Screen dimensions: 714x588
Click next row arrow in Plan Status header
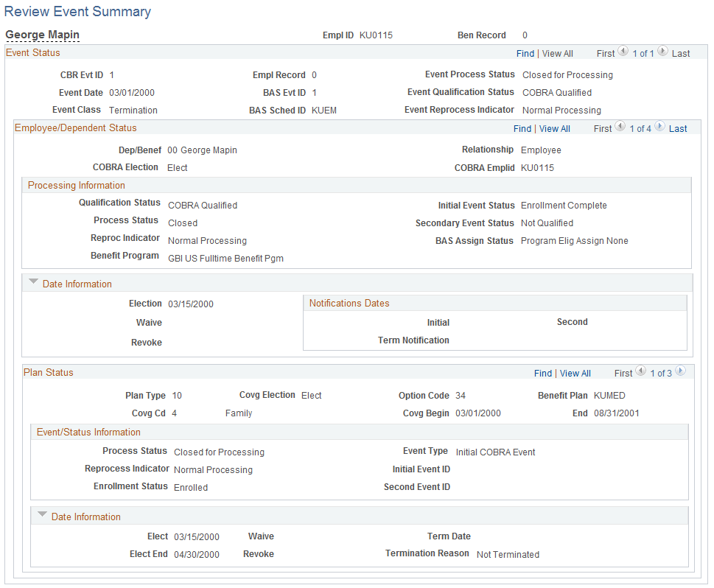coord(680,371)
